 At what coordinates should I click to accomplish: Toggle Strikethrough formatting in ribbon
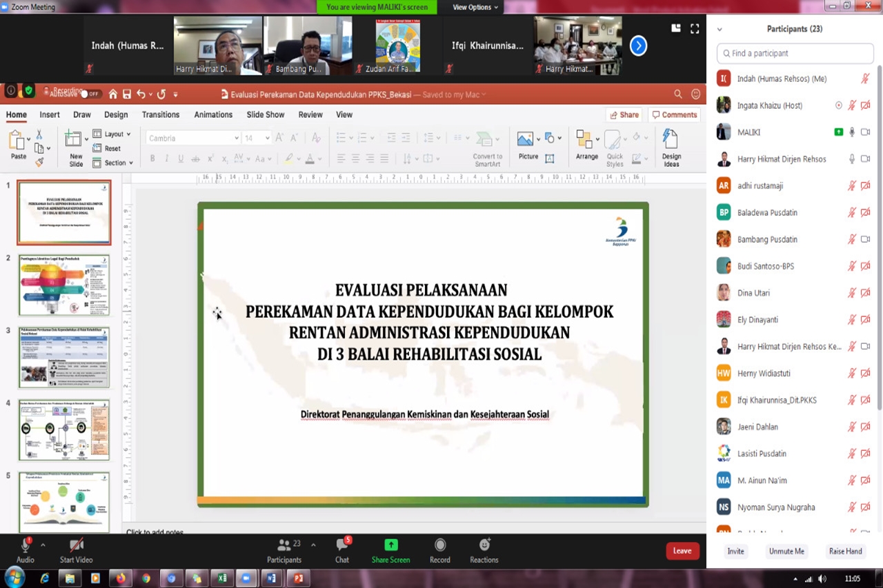tap(196, 159)
